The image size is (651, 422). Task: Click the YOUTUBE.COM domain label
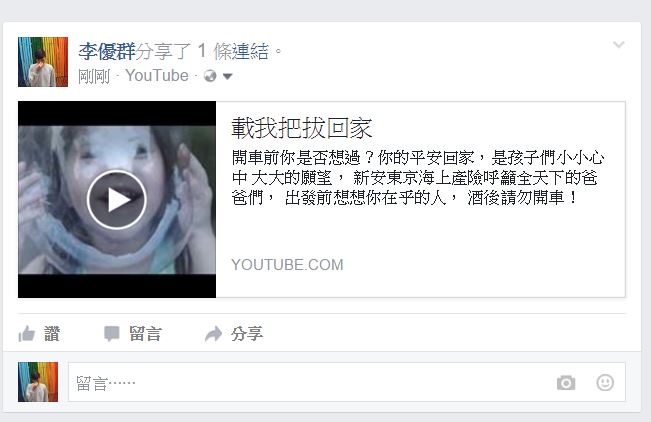[x=287, y=265]
